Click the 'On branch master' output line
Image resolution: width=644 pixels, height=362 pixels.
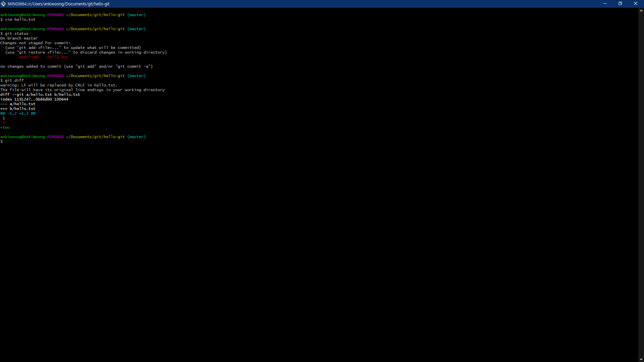coord(19,38)
